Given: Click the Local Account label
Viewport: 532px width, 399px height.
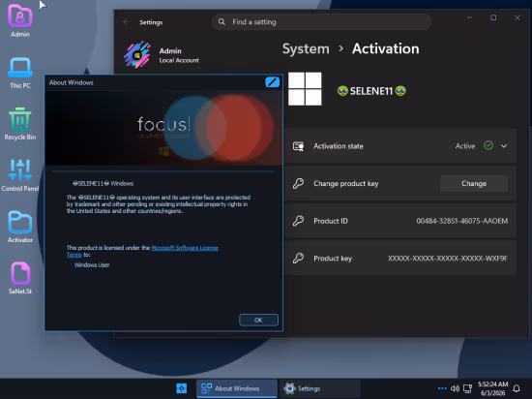Looking at the screenshot, I should point(179,60).
